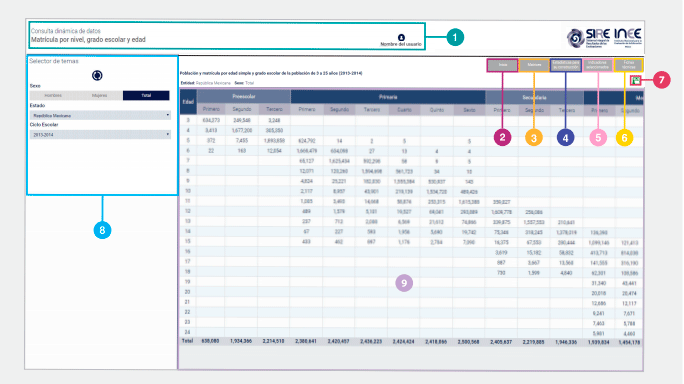Select Mujeres in the Sexo toggle

[x=100, y=95]
